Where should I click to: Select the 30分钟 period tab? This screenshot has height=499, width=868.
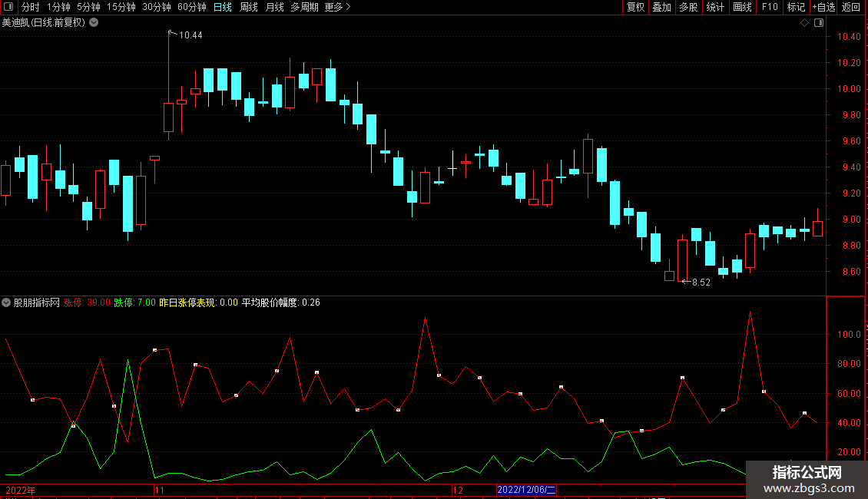point(156,7)
